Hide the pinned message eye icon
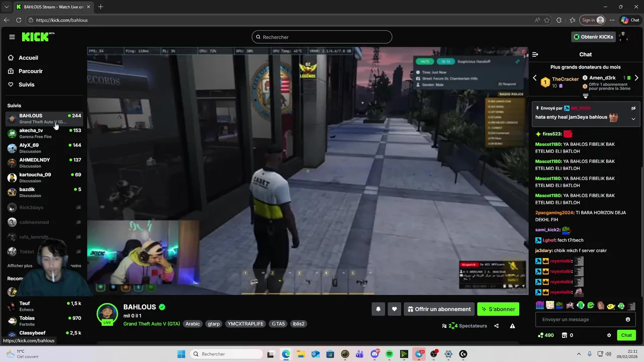Screen dimensions: 644x362 (633, 108)
